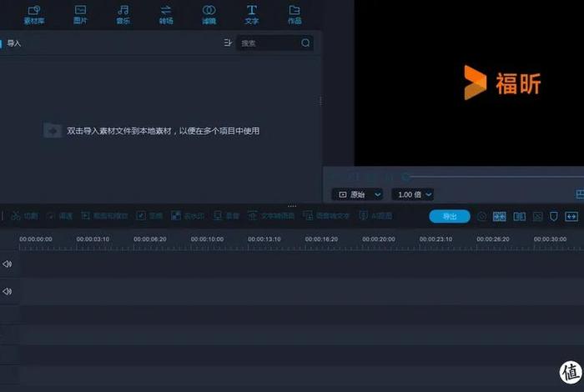584x392 pixels.
Task: Toggle the highlighted snap icon next to it
Action: coord(500,217)
